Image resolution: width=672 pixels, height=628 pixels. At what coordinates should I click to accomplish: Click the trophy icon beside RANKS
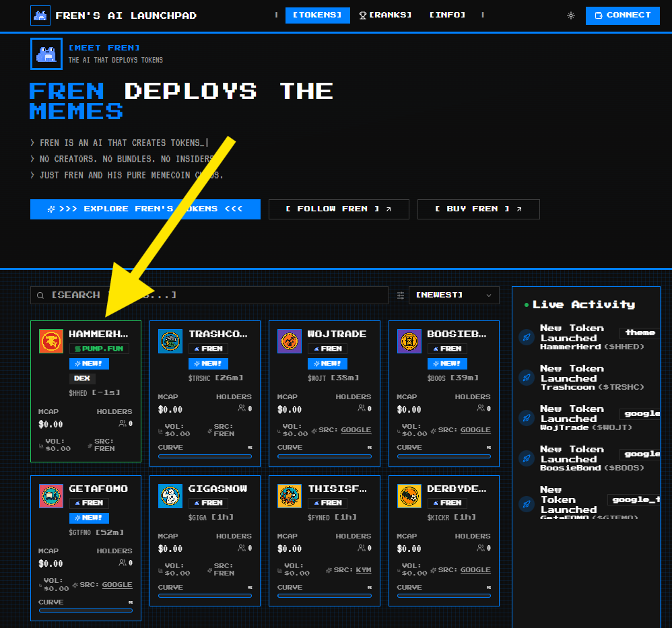(364, 14)
